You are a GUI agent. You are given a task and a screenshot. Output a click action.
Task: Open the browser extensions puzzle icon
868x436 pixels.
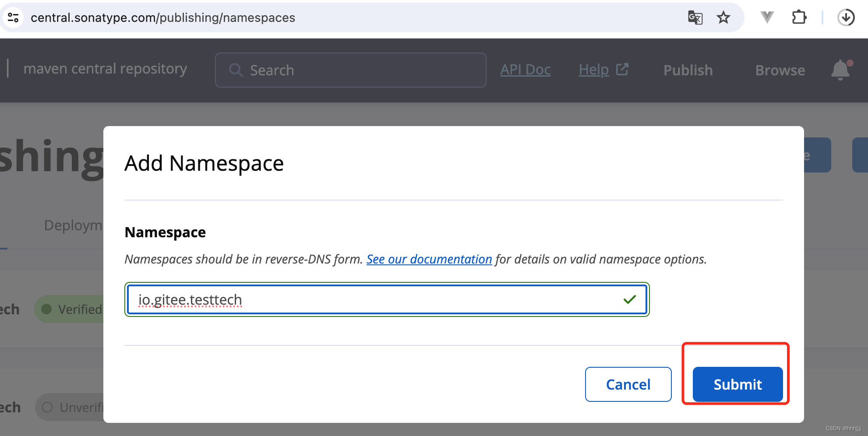[x=799, y=18]
